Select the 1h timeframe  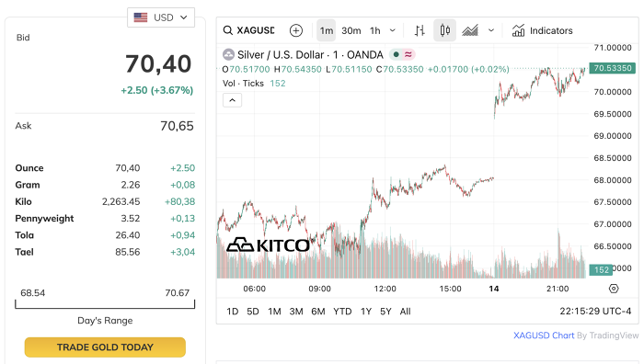[x=375, y=30]
